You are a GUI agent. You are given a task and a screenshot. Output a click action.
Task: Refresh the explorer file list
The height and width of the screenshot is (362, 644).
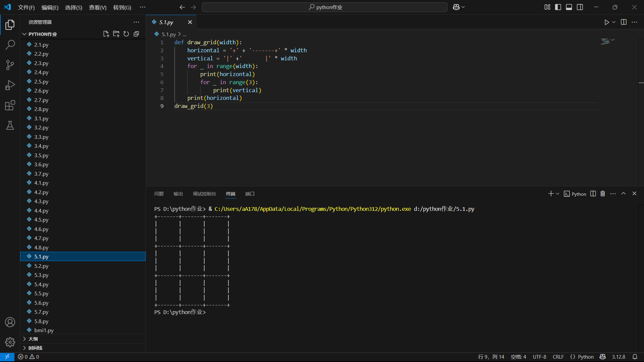pos(126,34)
